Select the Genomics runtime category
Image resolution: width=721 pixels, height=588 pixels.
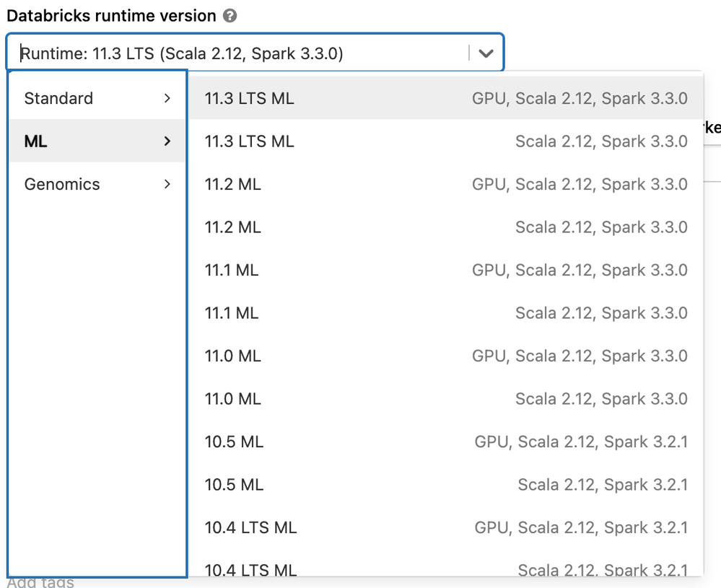(x=62, y=184)
